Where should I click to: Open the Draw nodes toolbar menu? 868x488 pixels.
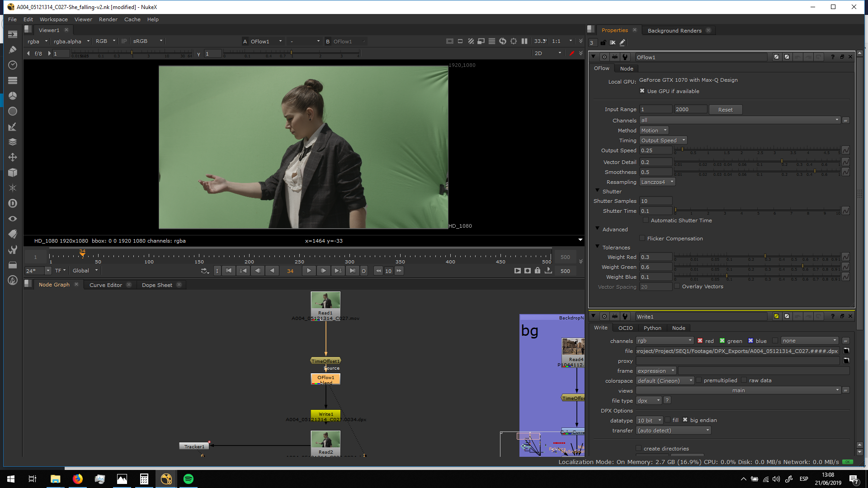[13, 50]
